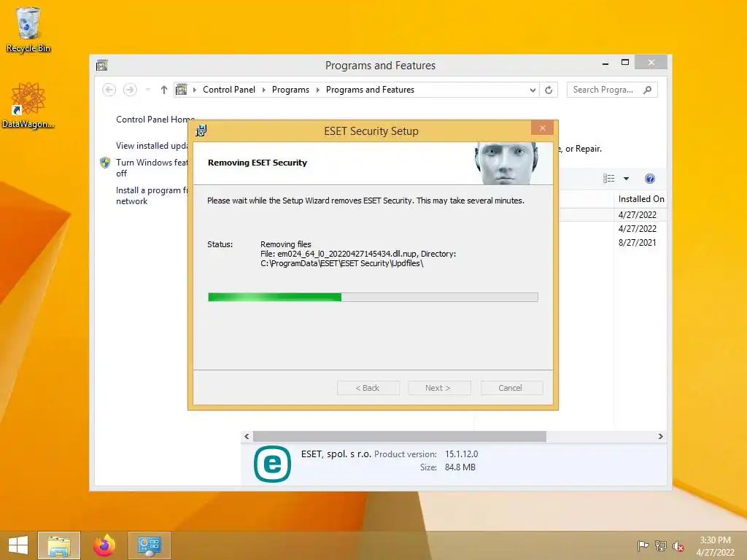
Task: Open the Help question mark icon
Action: 650,179
